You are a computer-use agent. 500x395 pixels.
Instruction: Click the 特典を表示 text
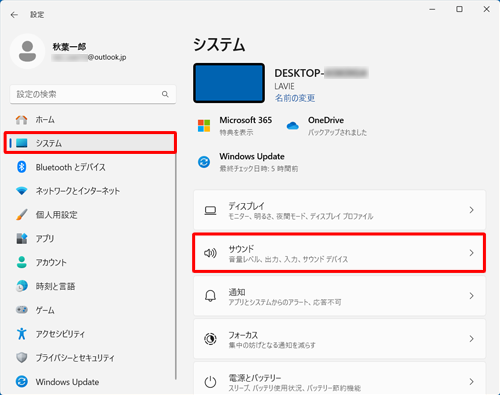pyautogui.click(x=236, y=132)
